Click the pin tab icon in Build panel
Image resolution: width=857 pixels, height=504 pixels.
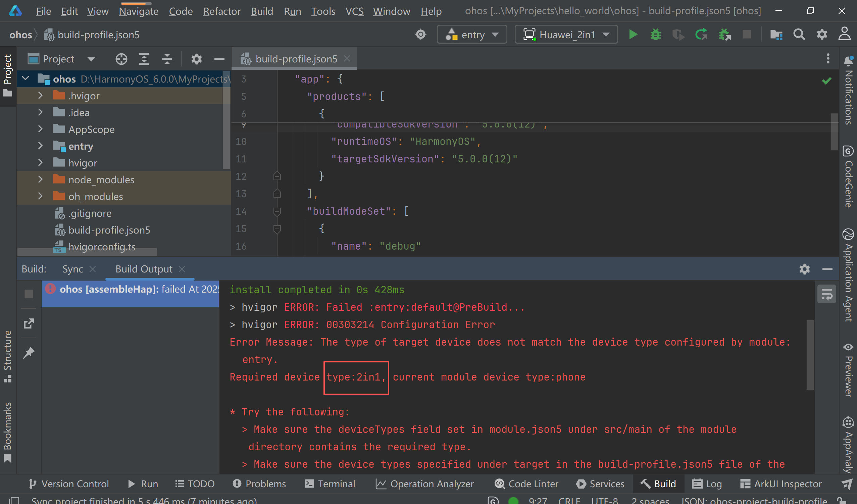[x=29, y=353]
